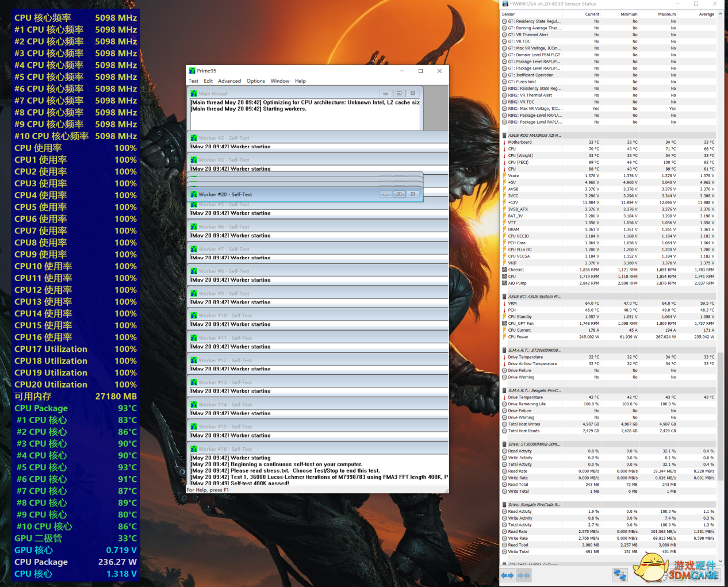Select the "CPU (PECI)" sensor row
The image size is (728, 587).
(608, 162)
